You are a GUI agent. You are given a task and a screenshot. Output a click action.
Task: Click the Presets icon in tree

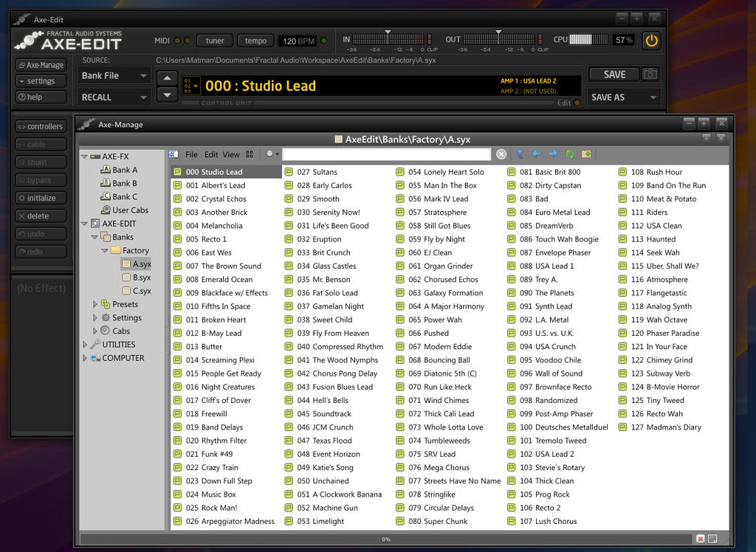[106, 304]
